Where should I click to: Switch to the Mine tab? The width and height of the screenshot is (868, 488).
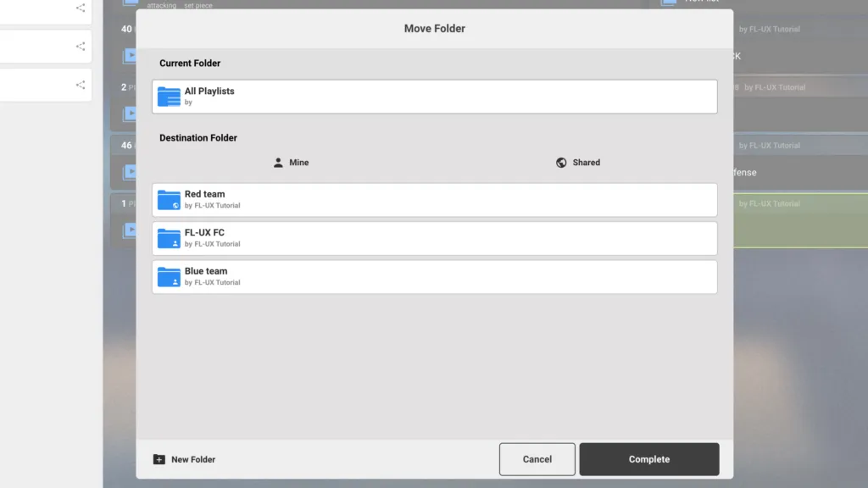click(x=292, y=162)
